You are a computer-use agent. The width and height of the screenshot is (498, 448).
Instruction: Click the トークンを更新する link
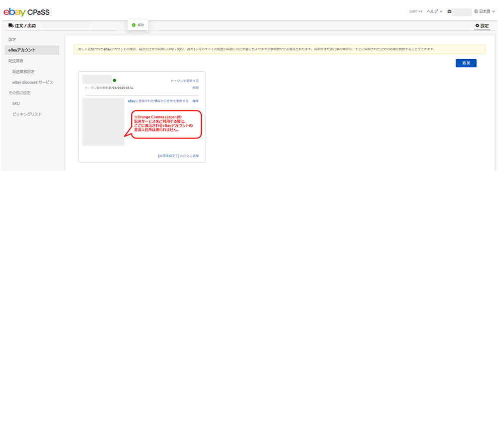click(184, 81)
